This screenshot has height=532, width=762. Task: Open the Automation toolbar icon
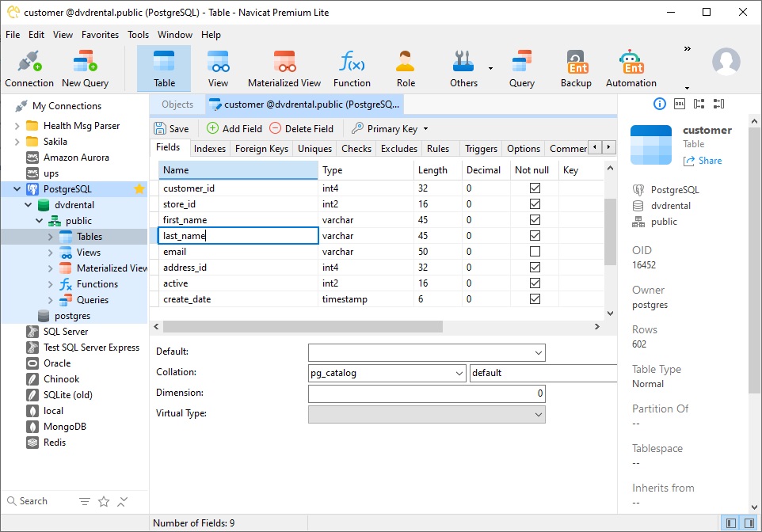click(x=631, y=61)
